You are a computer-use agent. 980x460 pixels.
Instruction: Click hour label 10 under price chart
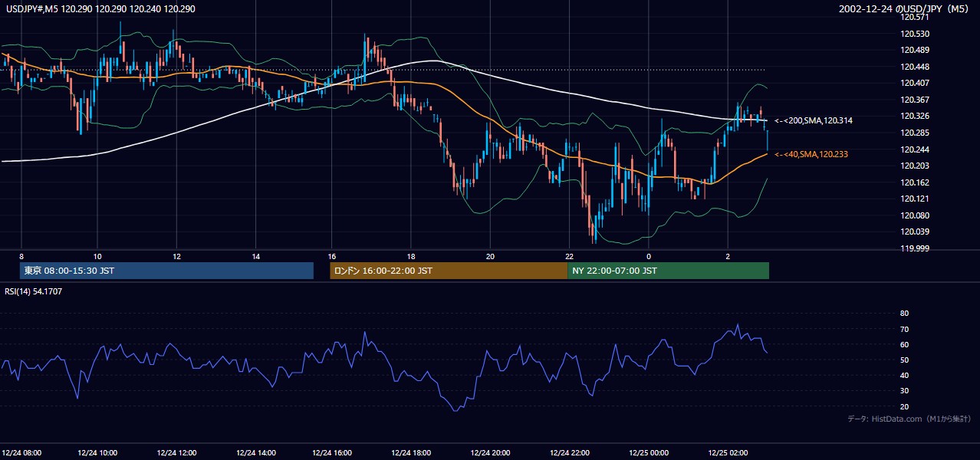(97, 256)
